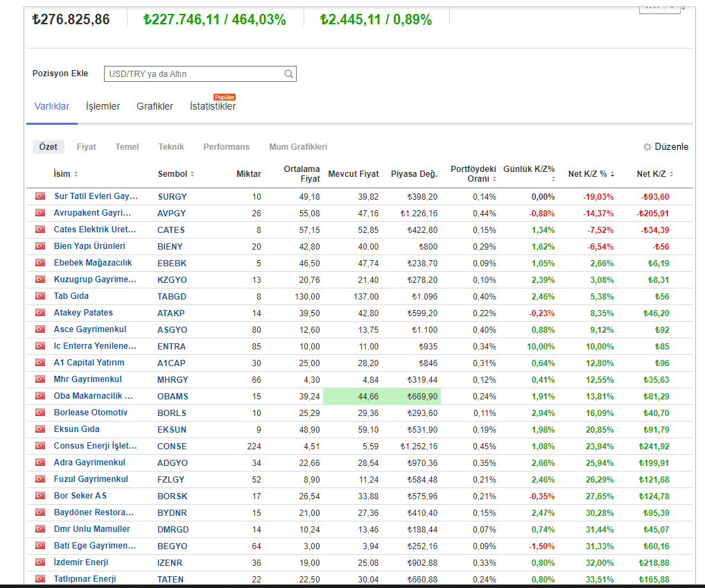Open the Grafikler tab
The image size is (705, 588).
click(x=155, y=107)
